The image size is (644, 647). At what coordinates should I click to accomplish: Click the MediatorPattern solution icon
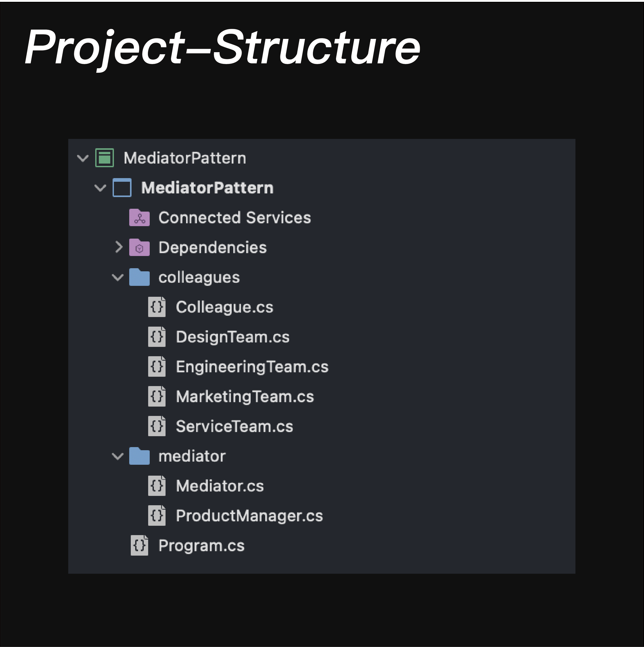tap(104, 158)
